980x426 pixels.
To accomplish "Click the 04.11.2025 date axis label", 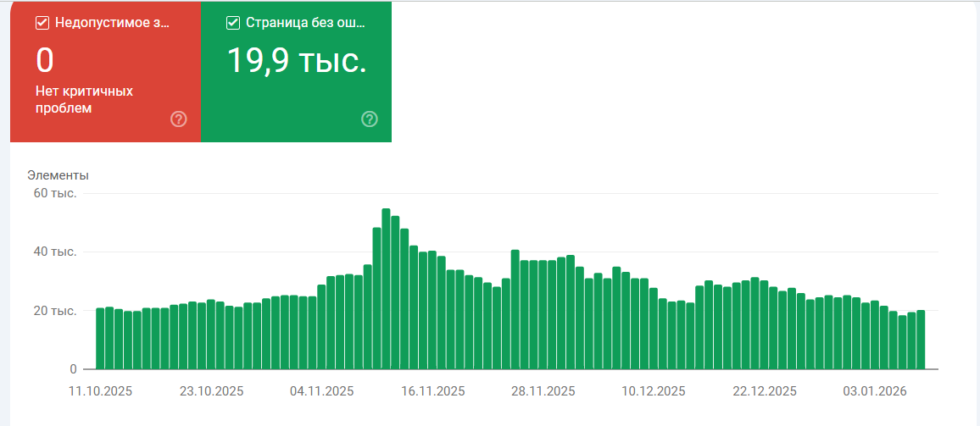I will coord(322,391).
